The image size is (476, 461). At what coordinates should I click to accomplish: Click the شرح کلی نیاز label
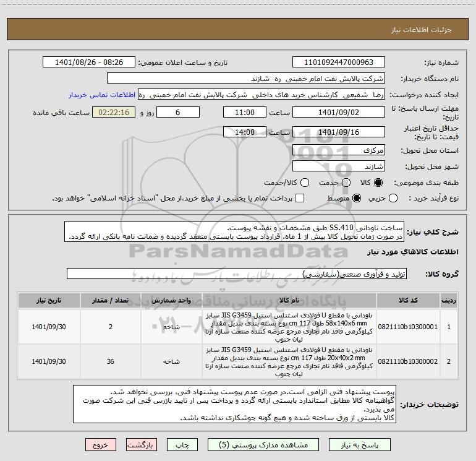point(433,232)
